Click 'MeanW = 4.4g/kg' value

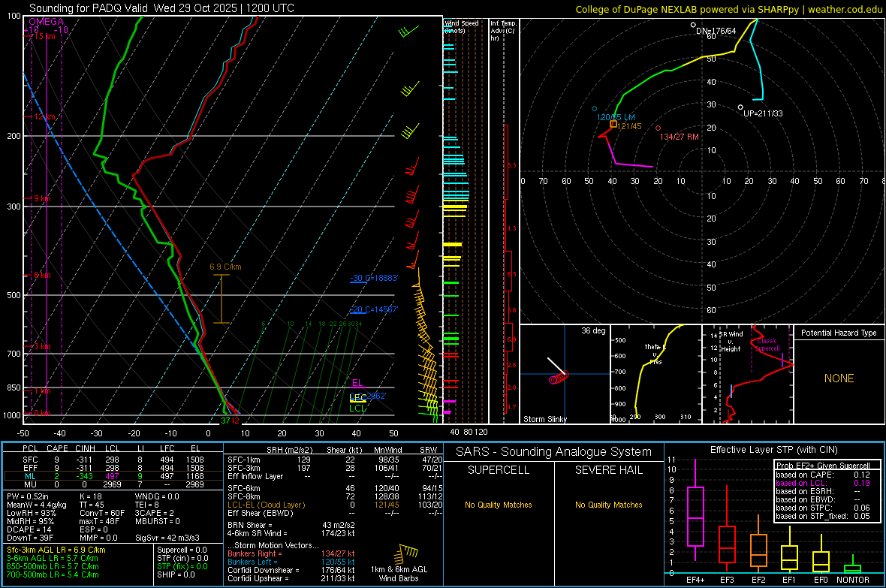tap(37, 505)
